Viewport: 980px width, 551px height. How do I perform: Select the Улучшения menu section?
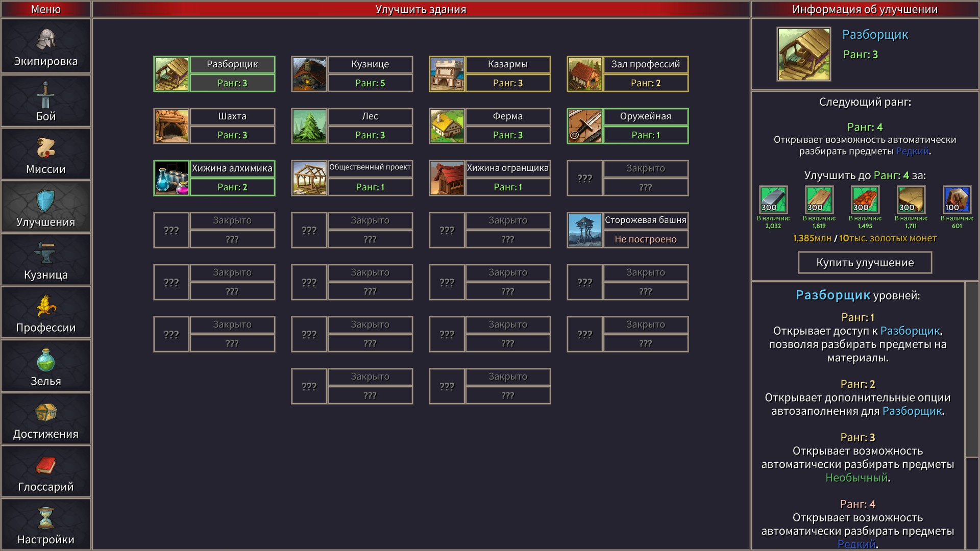(46, 207)
